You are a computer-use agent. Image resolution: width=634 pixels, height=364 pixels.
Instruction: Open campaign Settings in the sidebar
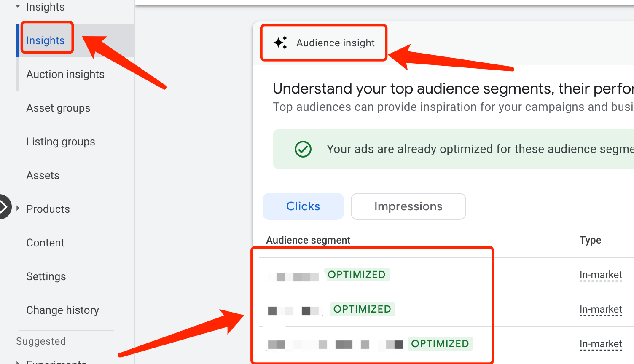coord(46,276)
